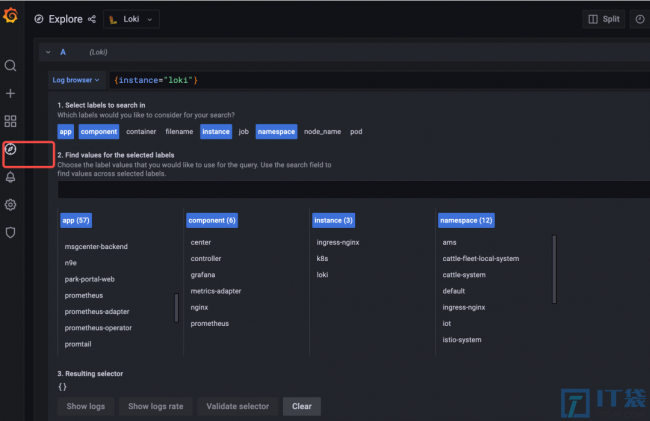
Task: Select component value nginx
Action: coord(199,307)
